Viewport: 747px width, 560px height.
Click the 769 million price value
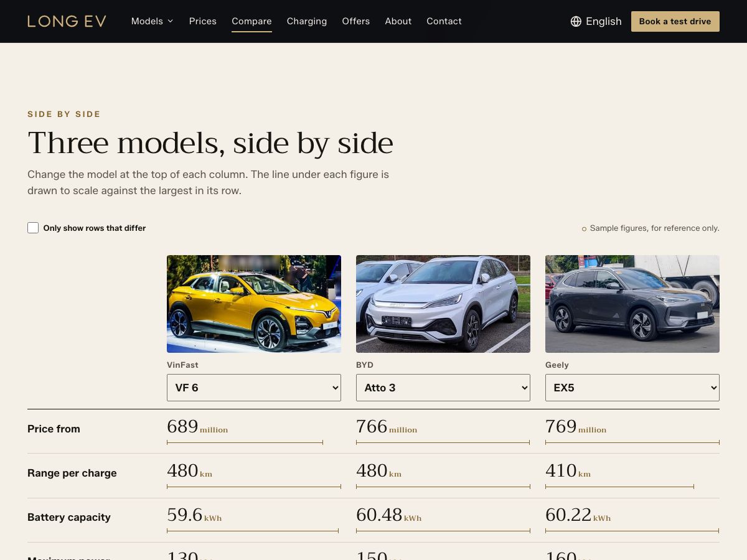coord(576,427)
